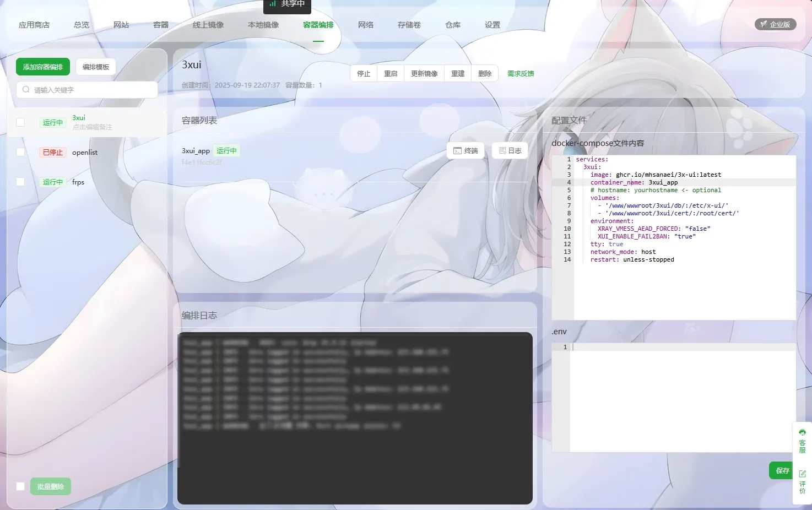812x510 pixels.
Task: View logs of 3xui_app container
Action: tap(510, 151)
